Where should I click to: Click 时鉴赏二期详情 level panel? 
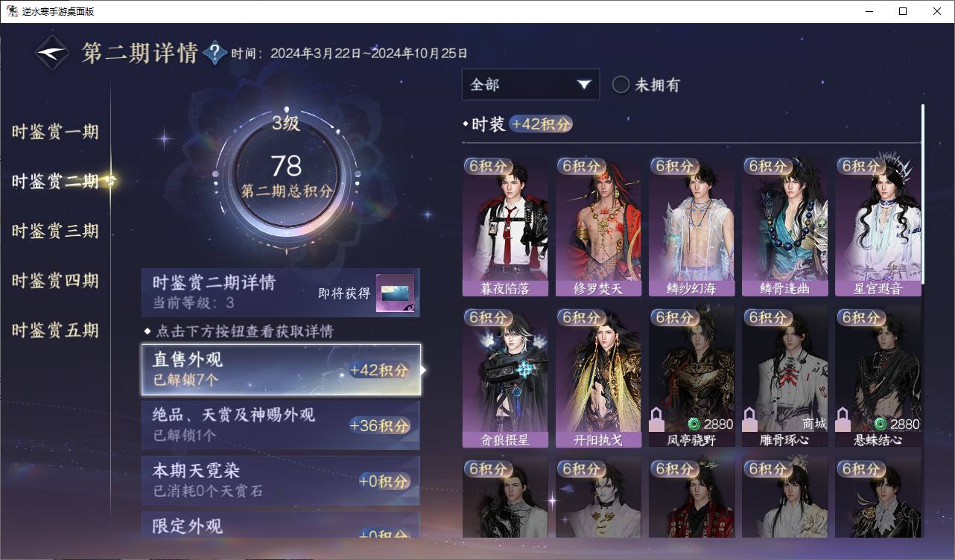pos(281,293)
